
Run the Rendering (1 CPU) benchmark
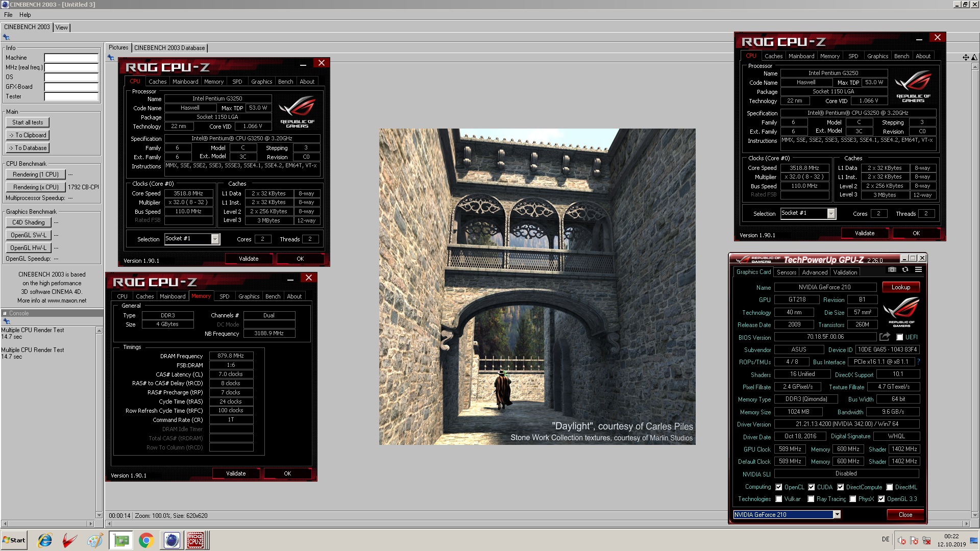pyautogui.click(x=36, y=174)
